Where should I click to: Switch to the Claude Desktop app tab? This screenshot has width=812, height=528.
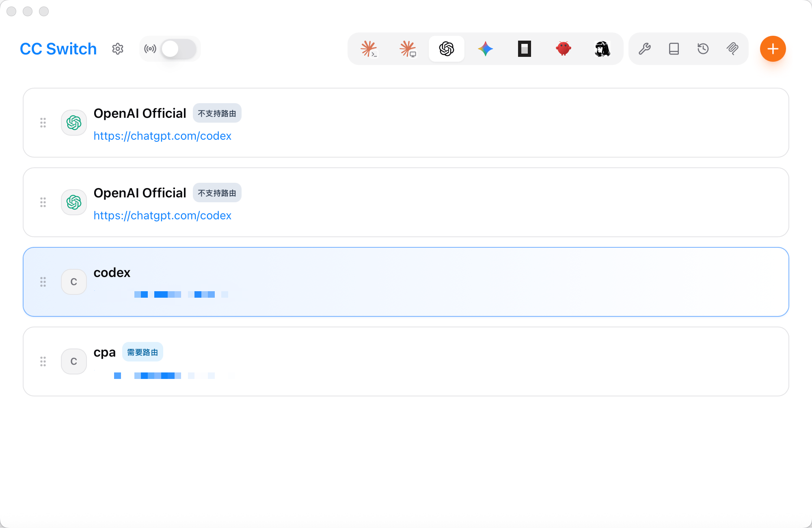[x=408, y=49]
